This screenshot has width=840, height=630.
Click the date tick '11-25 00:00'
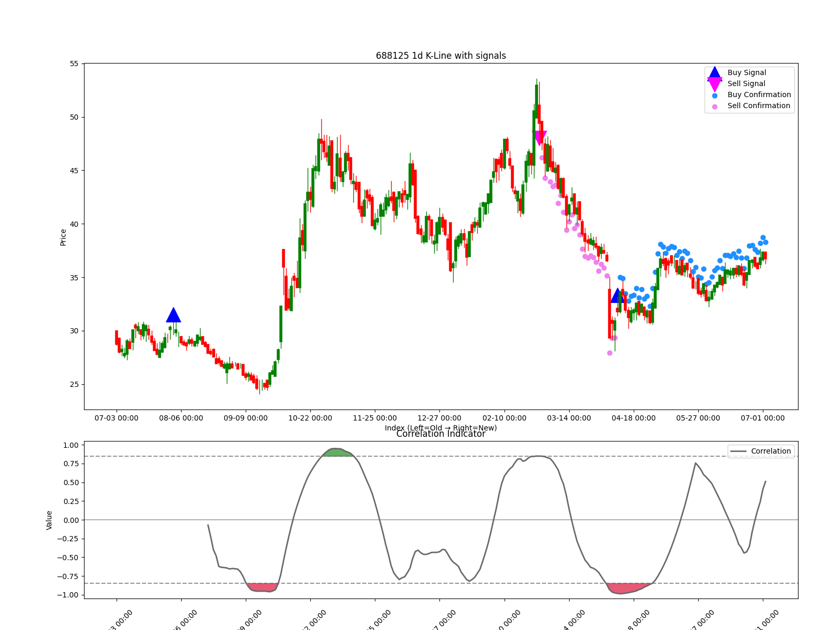375,418
